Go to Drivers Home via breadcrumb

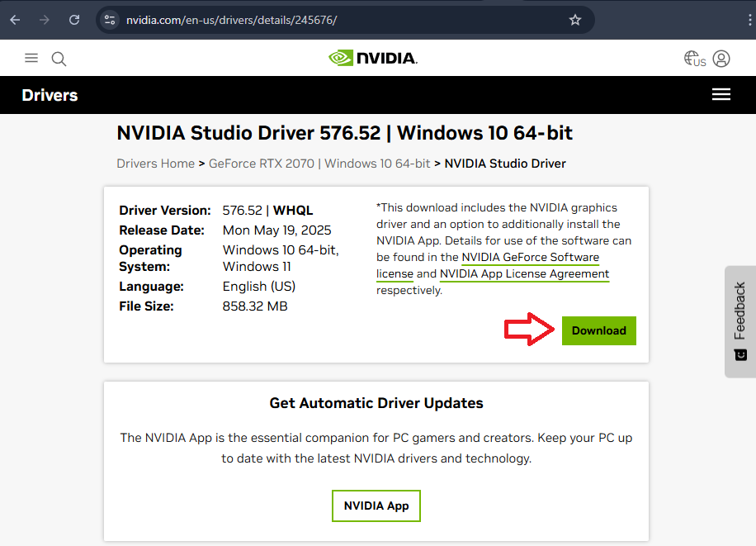click(155, 163)
